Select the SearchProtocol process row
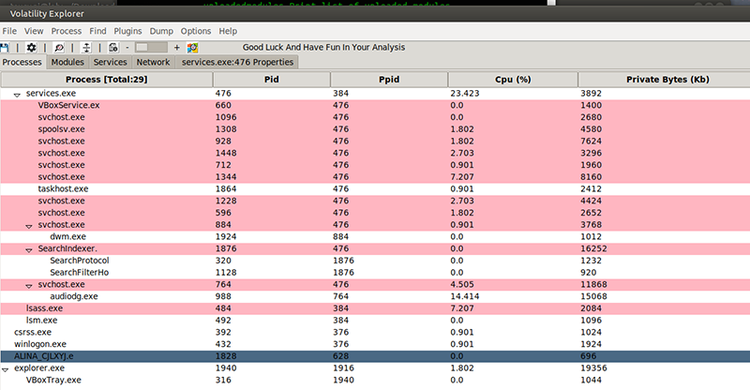The width and height of the screenshot is (750, 390). click(375, 261)
